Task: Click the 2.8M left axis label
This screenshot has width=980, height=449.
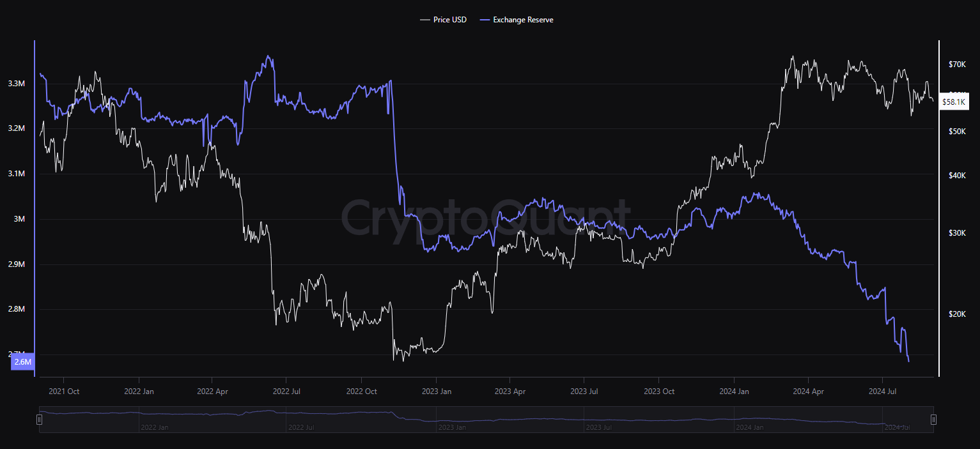Action: (x=17, y=309)
